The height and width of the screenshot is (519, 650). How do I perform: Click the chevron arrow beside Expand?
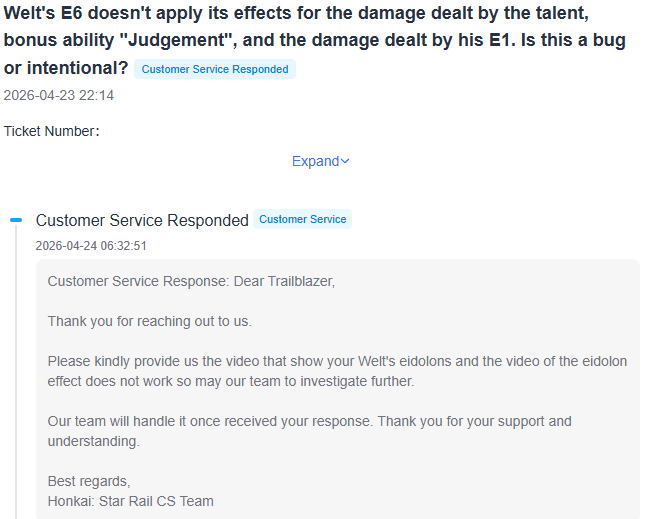(345, 161)
